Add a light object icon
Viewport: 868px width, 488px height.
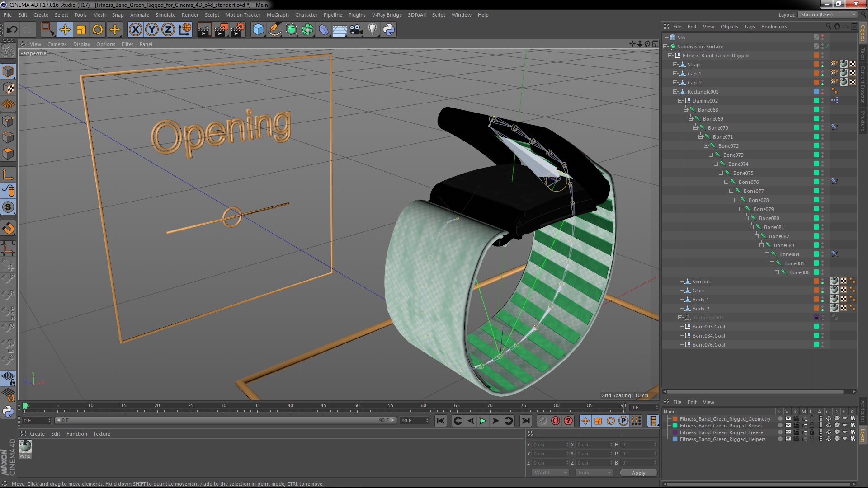pos(372,30)
